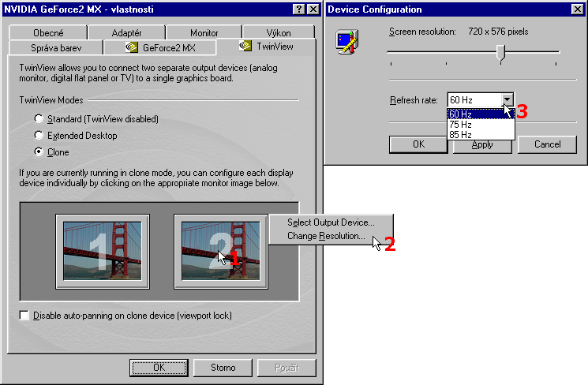Select display 2 monitor thumbnail
The image size is (588, 385).
tap(220, 252)
